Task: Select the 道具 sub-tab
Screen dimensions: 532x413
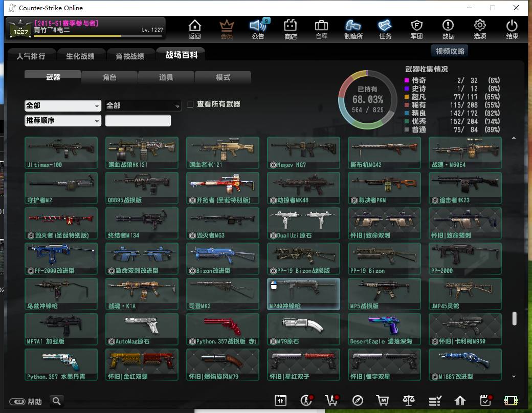Action: (166, 77)
